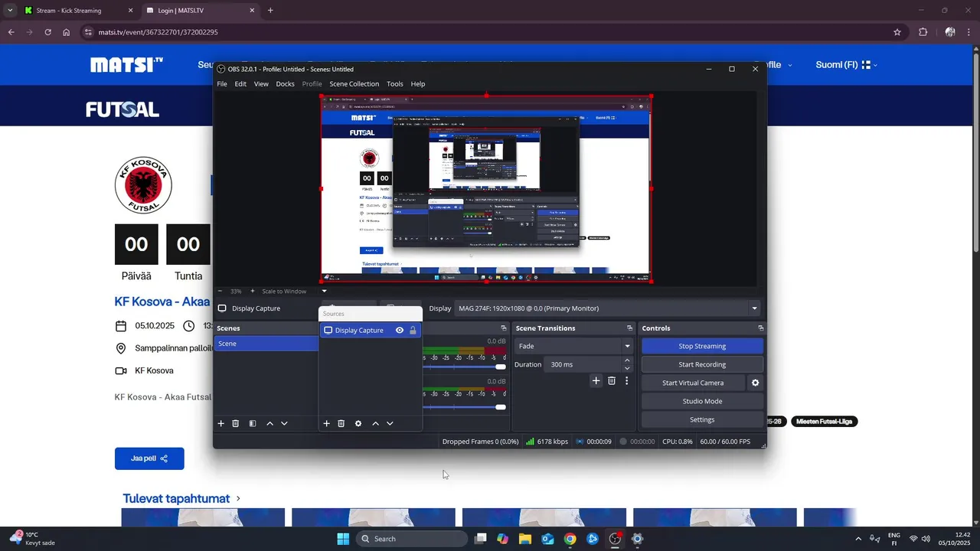Decrease transition Duration with the down stepper

pyautogui.click(x=627, y=368)
